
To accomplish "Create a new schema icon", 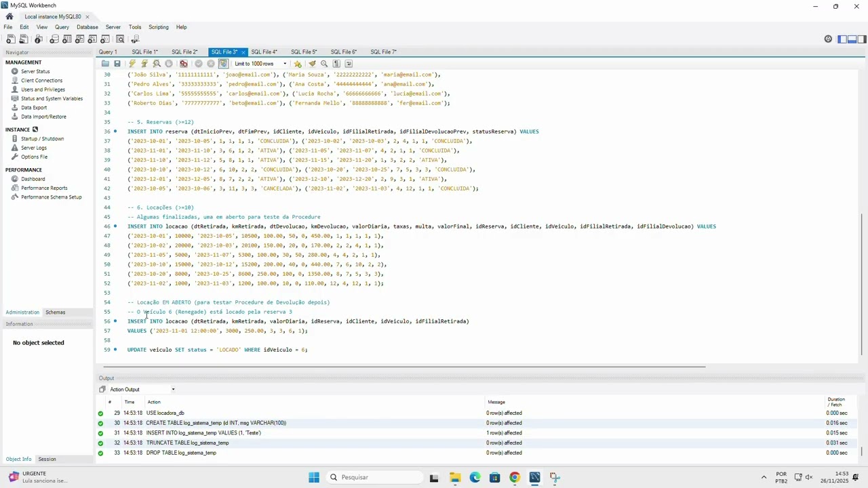I will coord(54,39).
